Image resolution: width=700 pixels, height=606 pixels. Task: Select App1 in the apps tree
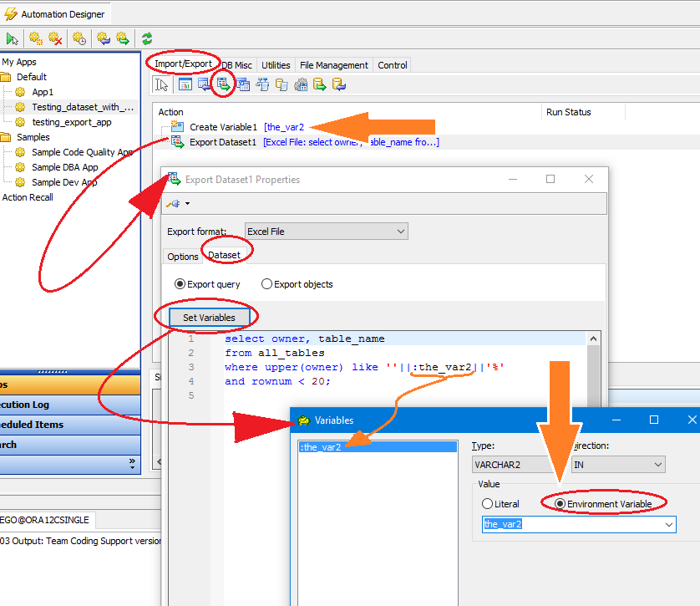43,92
